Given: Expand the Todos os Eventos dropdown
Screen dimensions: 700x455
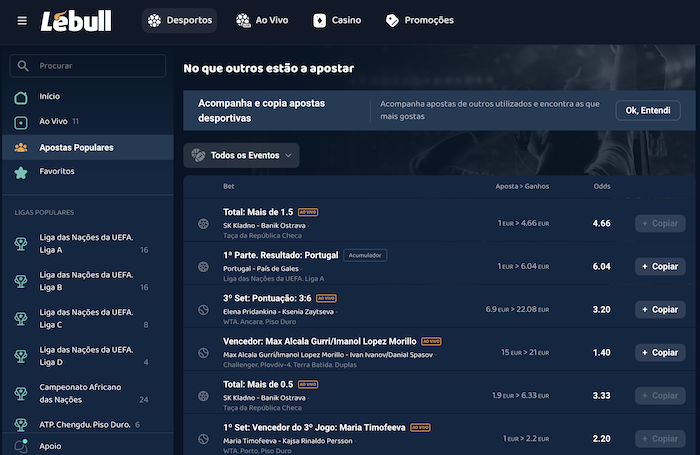Looking at the screenshot, I should pos(241,155).
